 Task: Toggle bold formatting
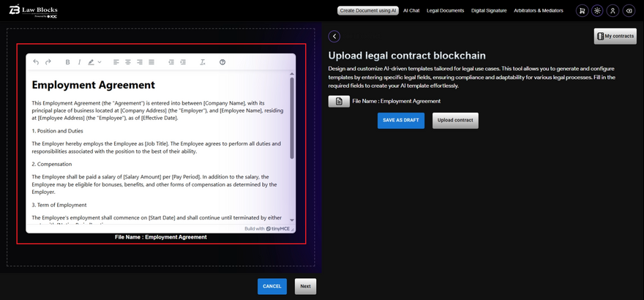coord(68,62)
